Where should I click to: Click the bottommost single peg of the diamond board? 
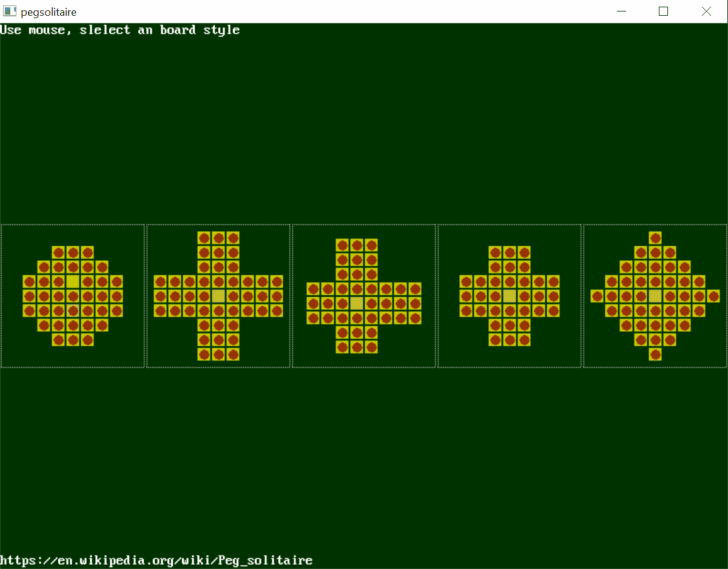[655, 354]
